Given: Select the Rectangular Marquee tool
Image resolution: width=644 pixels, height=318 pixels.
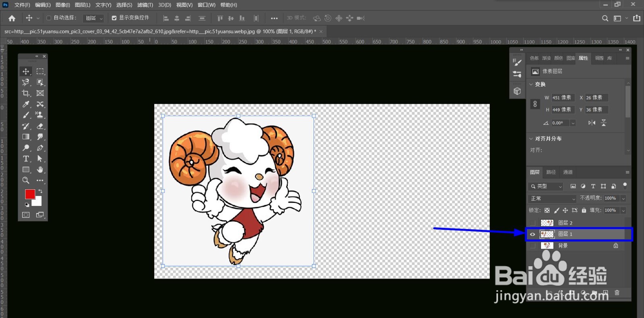Looking at the screenshot, I should pyautogui.click(x=40, y=71).
